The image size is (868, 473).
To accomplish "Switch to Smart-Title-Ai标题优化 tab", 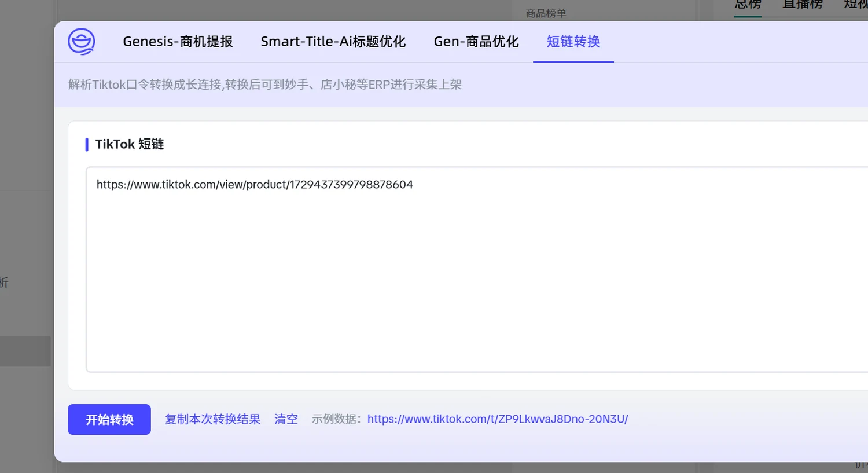I will pyautogui.click(x=333, y=42).
